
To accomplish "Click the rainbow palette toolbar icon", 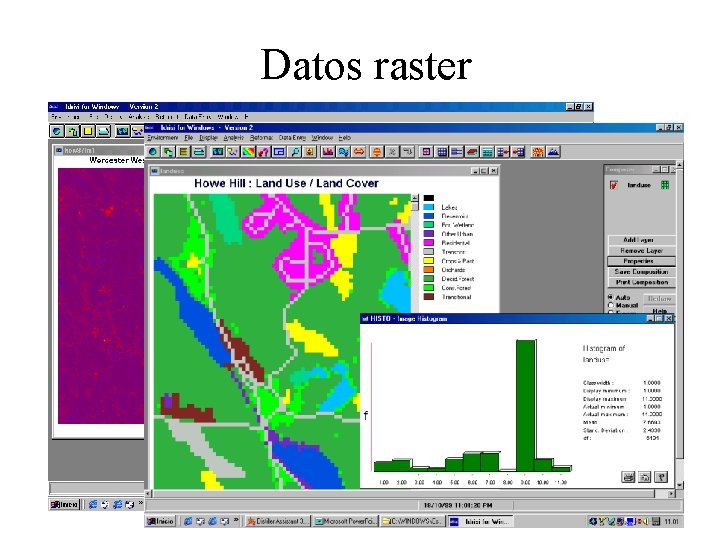I will click(x=248, y=152).
